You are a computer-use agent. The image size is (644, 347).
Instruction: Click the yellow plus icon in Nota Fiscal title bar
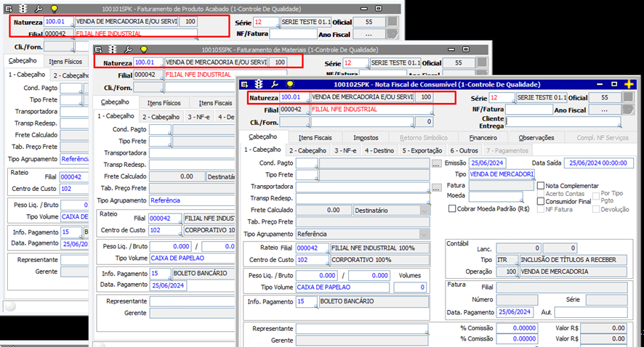click(629, 84)
